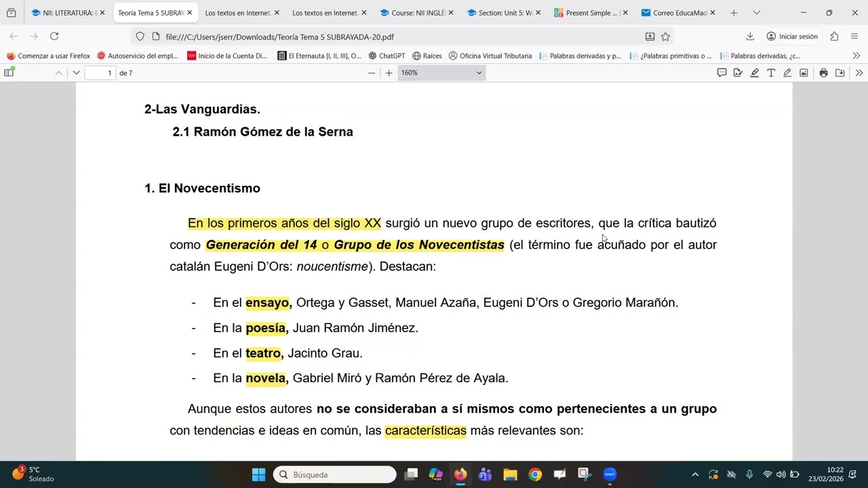
Task: Open the Windows Start menu
Action: point(258,474)
